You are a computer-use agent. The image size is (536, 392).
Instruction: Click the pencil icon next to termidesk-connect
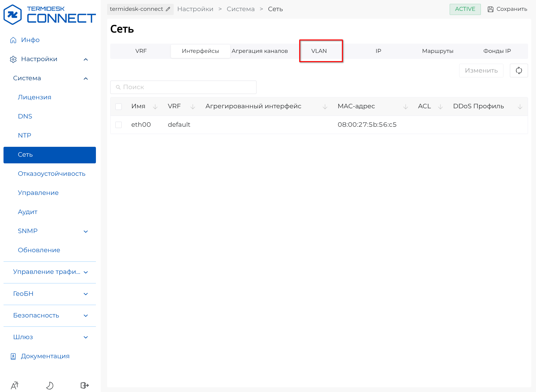[x=168, y=9]
